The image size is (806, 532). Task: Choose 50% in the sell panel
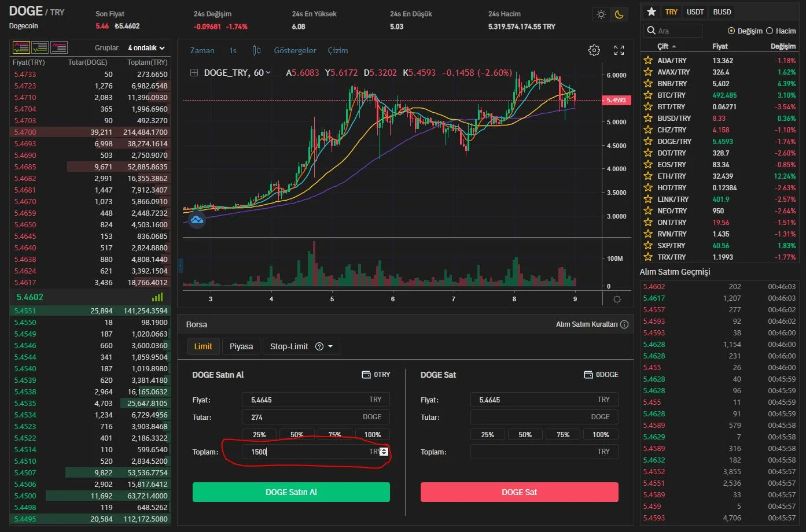click(x=525, y=434)
